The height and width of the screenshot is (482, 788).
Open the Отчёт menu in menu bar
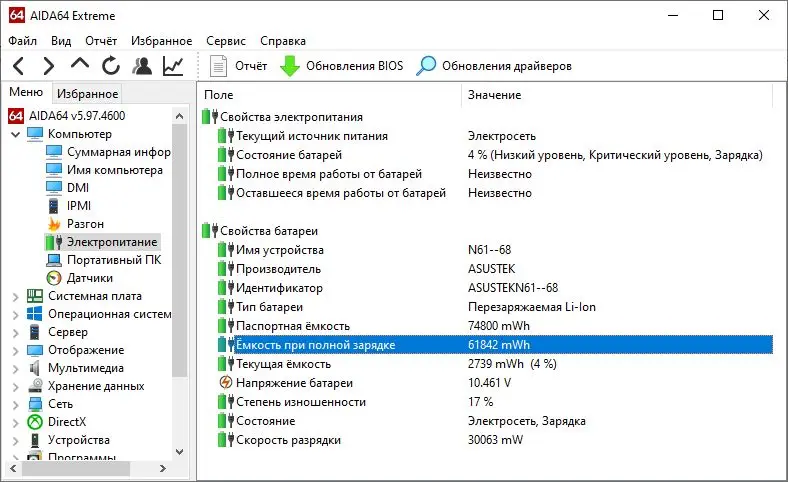101,41
